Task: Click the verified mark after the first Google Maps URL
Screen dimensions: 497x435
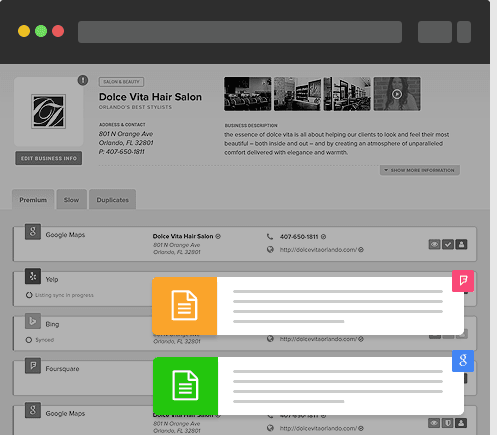Action: pyautogui.click(x=361, y=250)
